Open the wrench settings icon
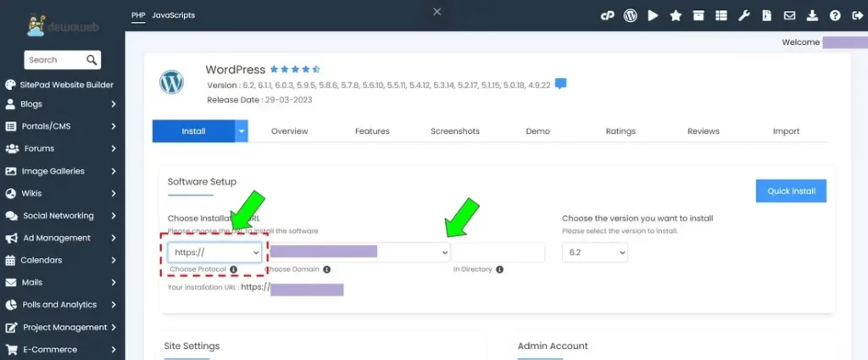The width and height of the screenshot is (868, 360). 744,15
